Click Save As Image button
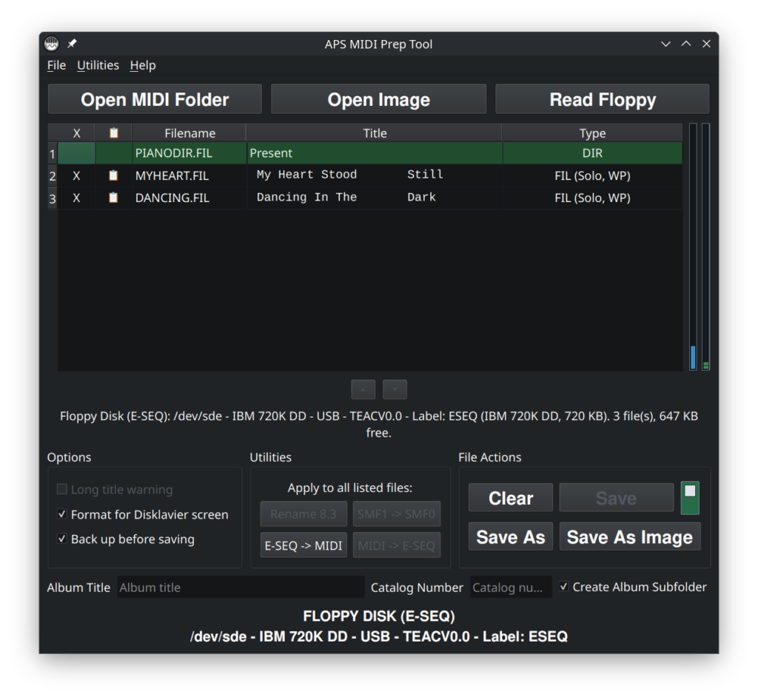The width and height of the screenshot is (758, 700). pos(630,536)
